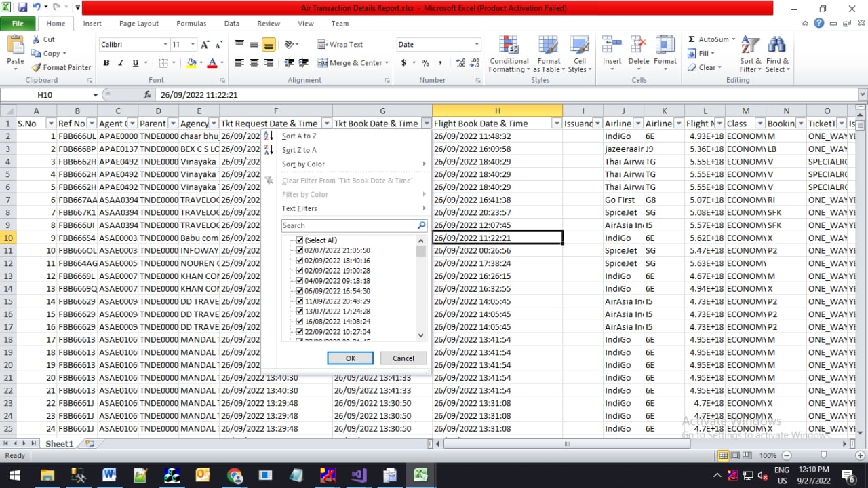This screenshot has height=488, width=868.
Task: Apply Percent Style number format
Action: 424,62
